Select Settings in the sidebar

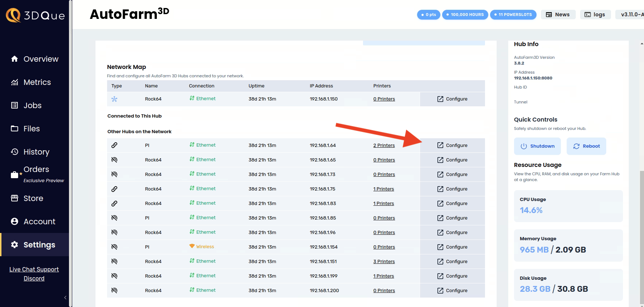pos(34,245)
